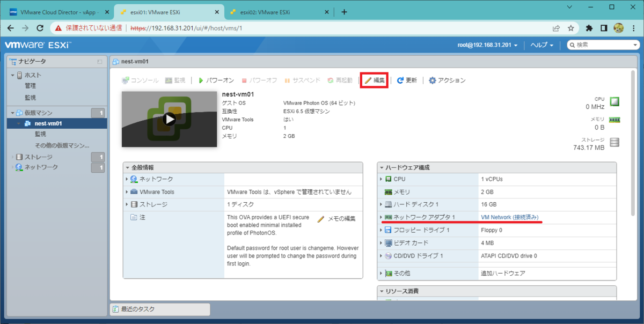Click the ネットワーク globe icon in navigator
The height and width of the screenshot is (324, 644).
click(20, 167)
